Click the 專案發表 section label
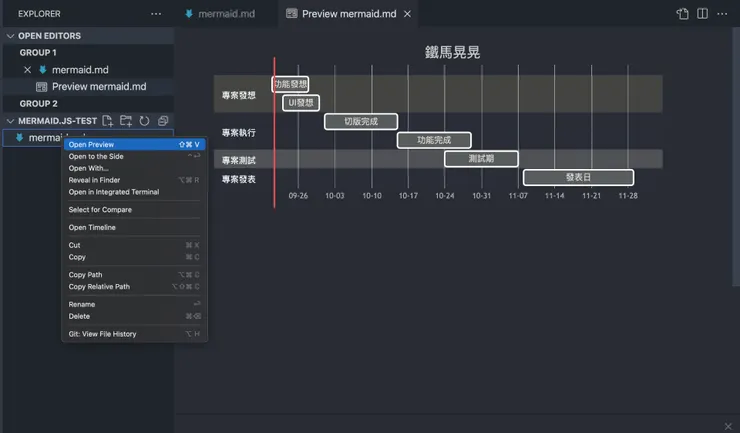Image resolution: width=740 pixels, height=433 pixels. coord(239,179)
